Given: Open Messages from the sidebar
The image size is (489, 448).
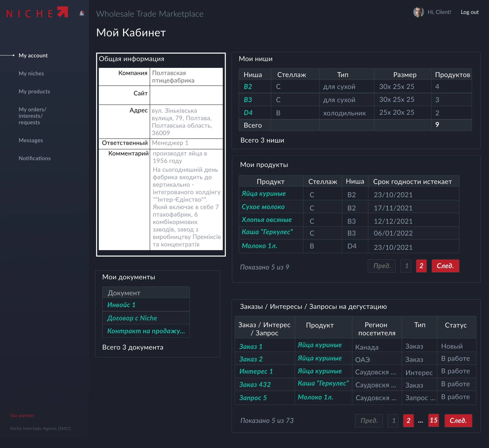Looking at the screenshot, I should click(31, 140).
